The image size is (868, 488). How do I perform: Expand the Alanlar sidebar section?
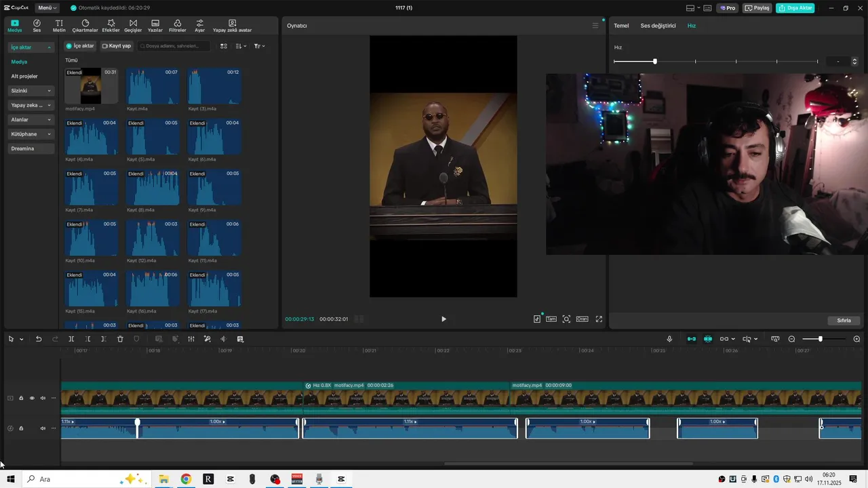[31, 119]
